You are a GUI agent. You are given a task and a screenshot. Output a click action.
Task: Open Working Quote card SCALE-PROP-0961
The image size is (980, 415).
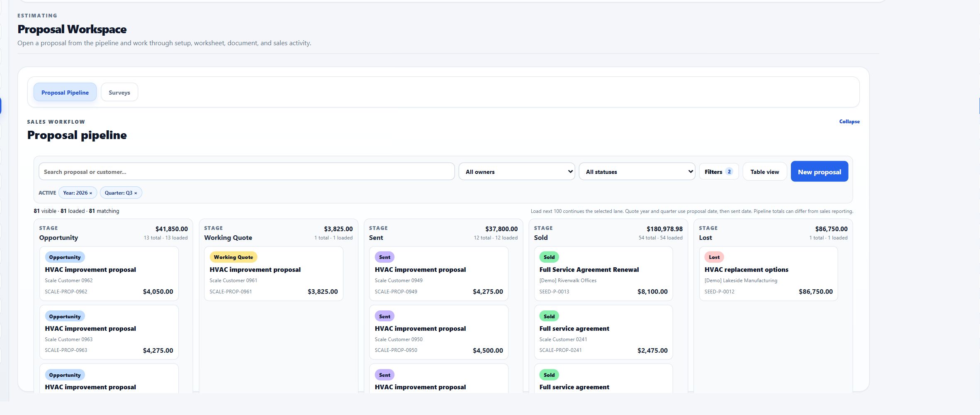click(x=274, y=273)
